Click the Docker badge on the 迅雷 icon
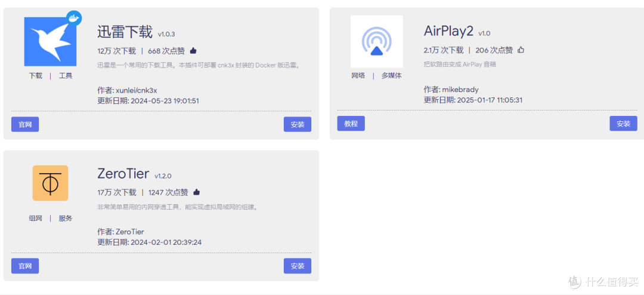Viewport: 644px width, 295px height. coord(74,18)
